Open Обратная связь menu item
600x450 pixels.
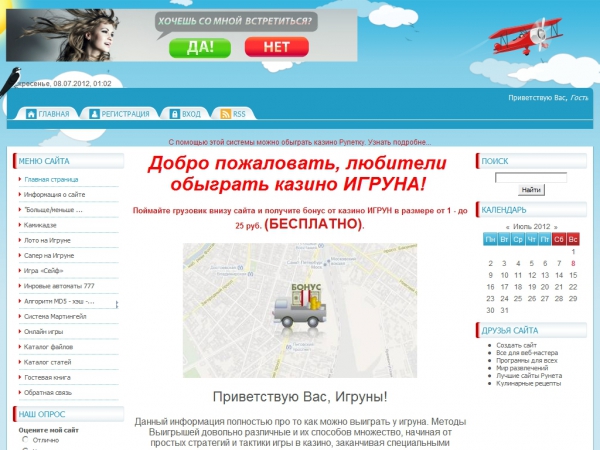point(47,393)
